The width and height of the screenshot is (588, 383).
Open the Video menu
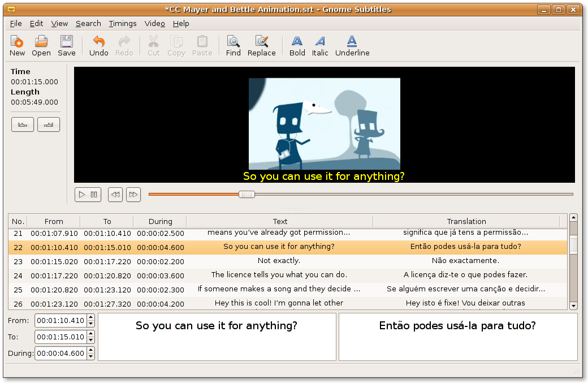tap(154, 24)
